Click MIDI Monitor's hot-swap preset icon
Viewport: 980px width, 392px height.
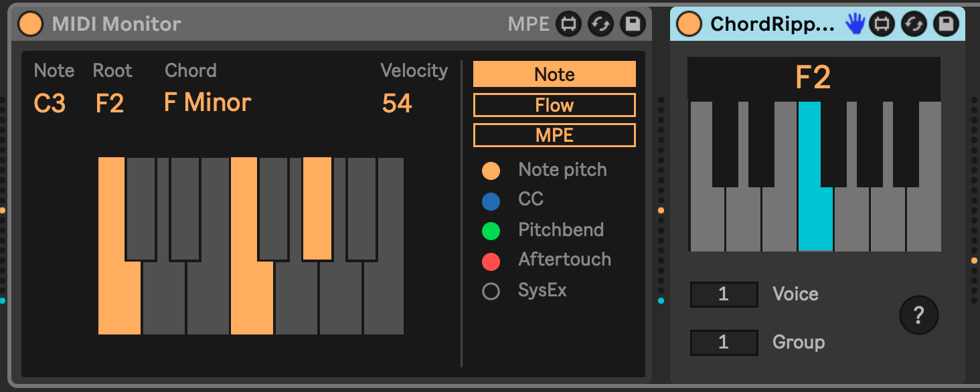(600, 24)
